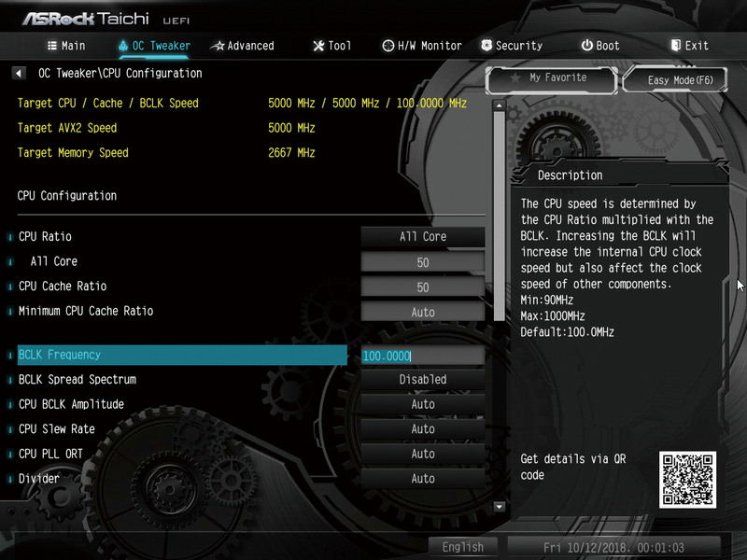Click the date and time display
The image size is (747, 560).
click(613, 548)
